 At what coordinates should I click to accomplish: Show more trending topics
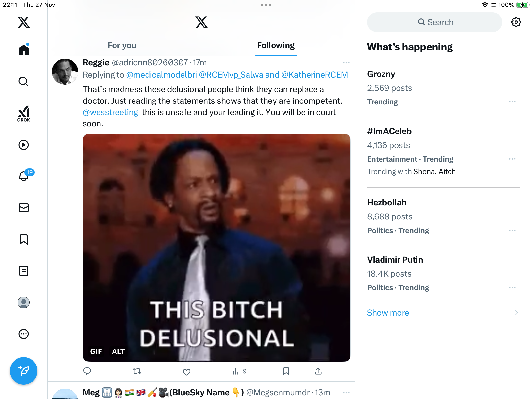pos(388,313)
